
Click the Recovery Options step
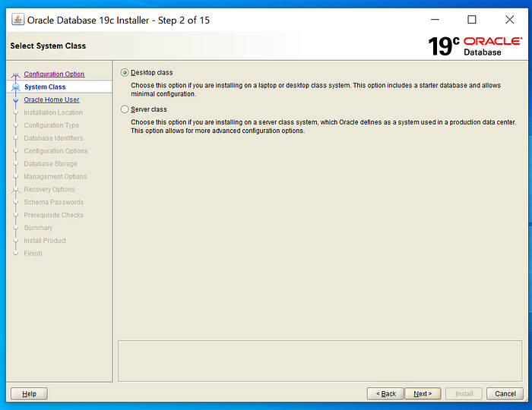pyautogui.click(x=49, y=189)
